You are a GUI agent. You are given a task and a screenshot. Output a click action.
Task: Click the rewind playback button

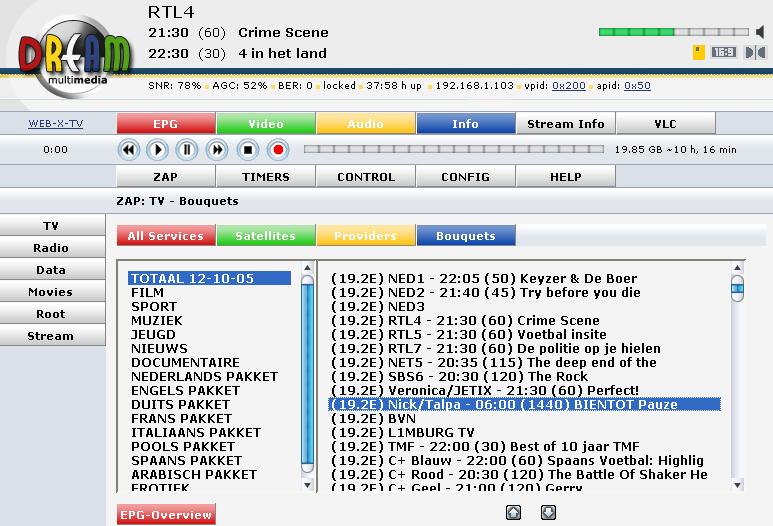[x=129, y=150]
